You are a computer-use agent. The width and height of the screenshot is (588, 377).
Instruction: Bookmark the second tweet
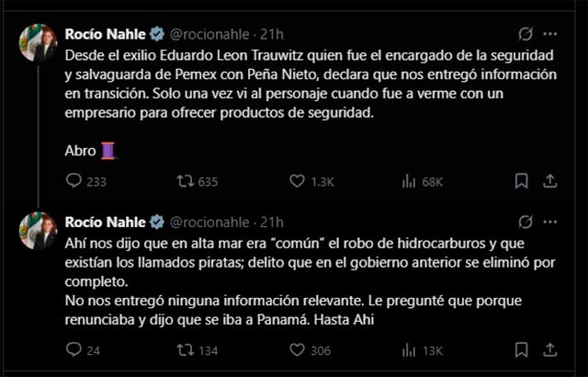(521, 349)
